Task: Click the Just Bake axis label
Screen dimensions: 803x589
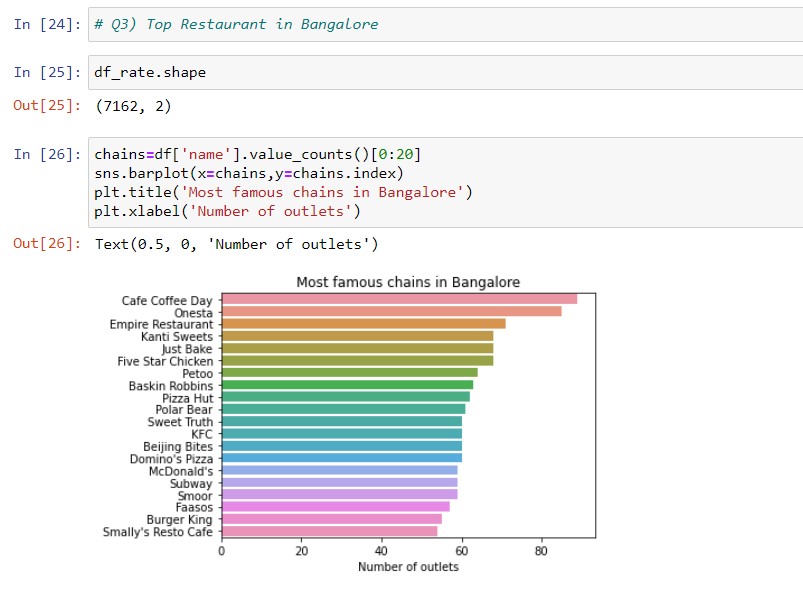Action: pos(187,349)
